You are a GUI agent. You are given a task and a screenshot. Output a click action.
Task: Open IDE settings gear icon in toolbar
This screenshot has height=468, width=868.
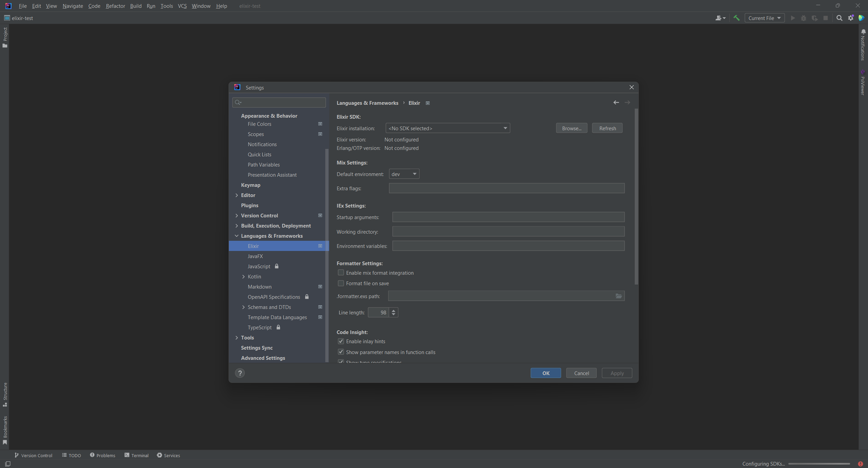tap(851, 18)
